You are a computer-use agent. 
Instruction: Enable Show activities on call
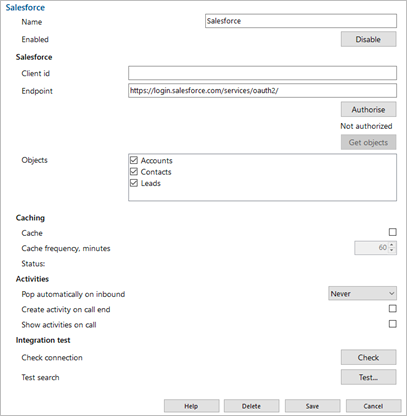[x=393, y=324]
